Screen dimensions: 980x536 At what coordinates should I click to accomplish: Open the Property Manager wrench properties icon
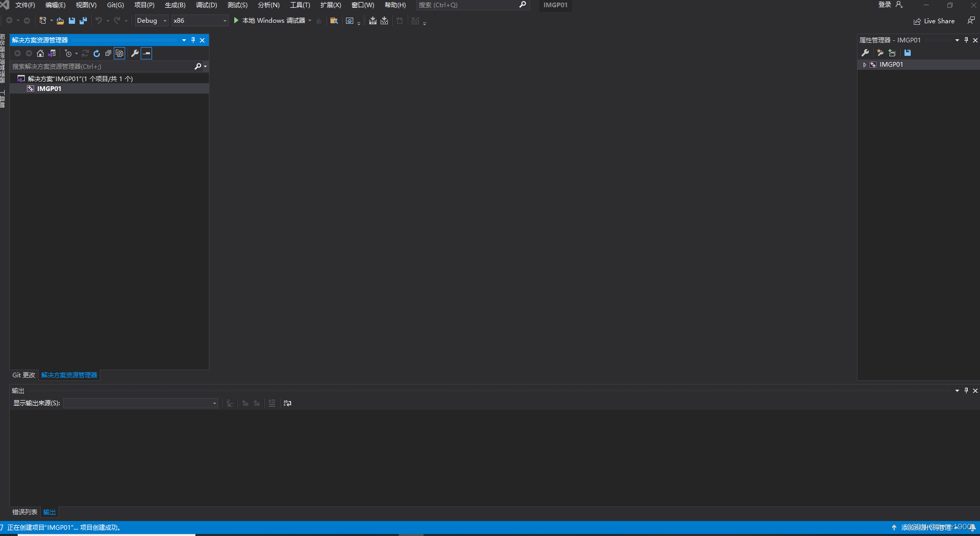(865, 53)
